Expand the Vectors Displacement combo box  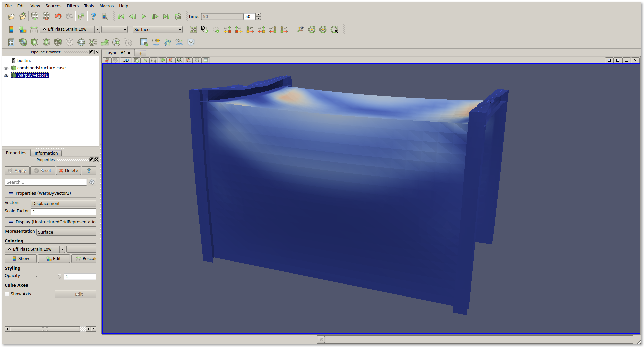[63, 203]
